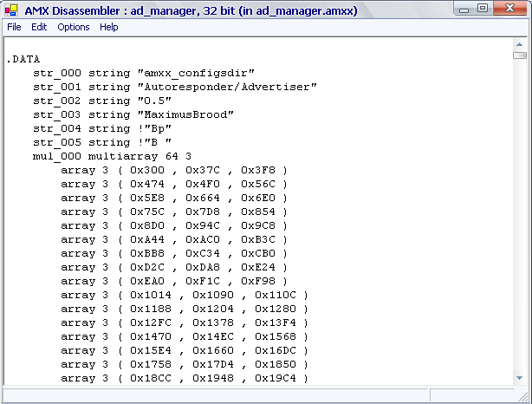
Task: Click the value 0x6E0
Action: [x=258, y=198]
